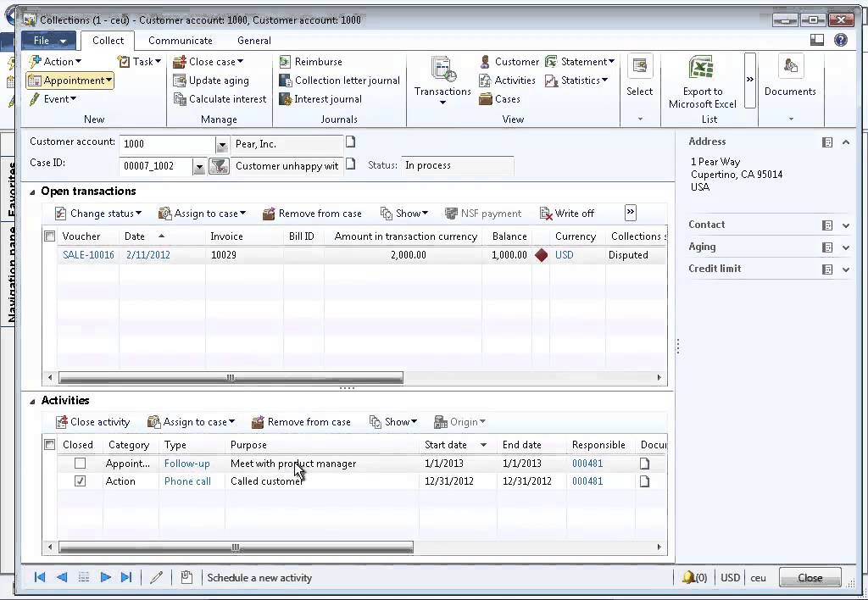The height and width of the screenshot is (600, 868).
Task: Click the Reimburse journal button
Action: click(x=310, y=61)
